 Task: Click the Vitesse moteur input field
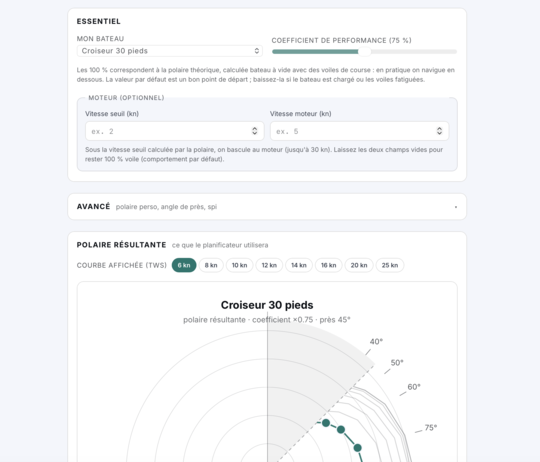click(x=359, y=131)
